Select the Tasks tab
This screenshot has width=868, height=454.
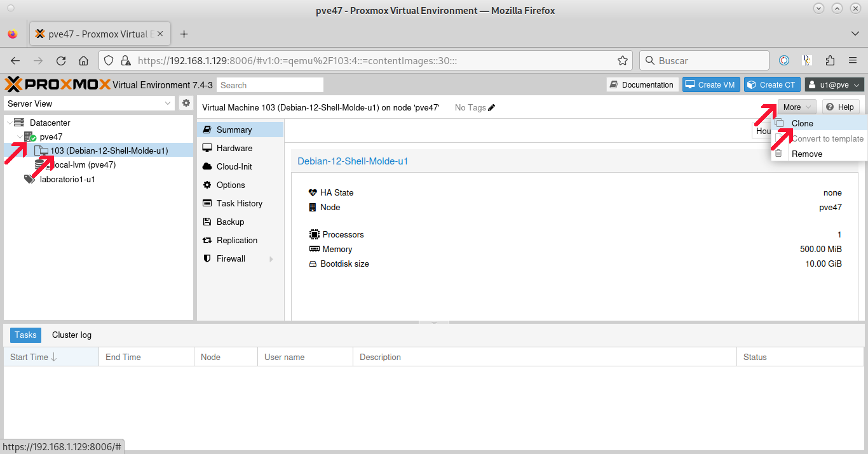26,335
